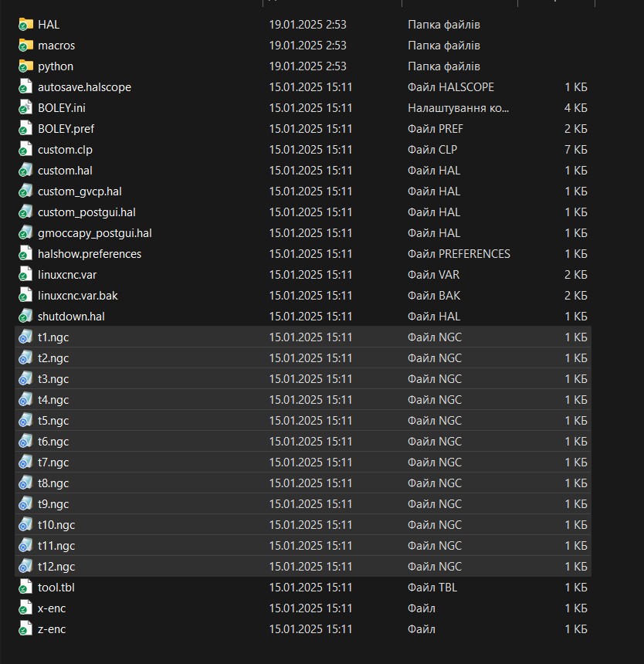This screenshot has width=644, height=664.
Task: Click the custom_postgui.hal file icon
Action: point(25,212)
